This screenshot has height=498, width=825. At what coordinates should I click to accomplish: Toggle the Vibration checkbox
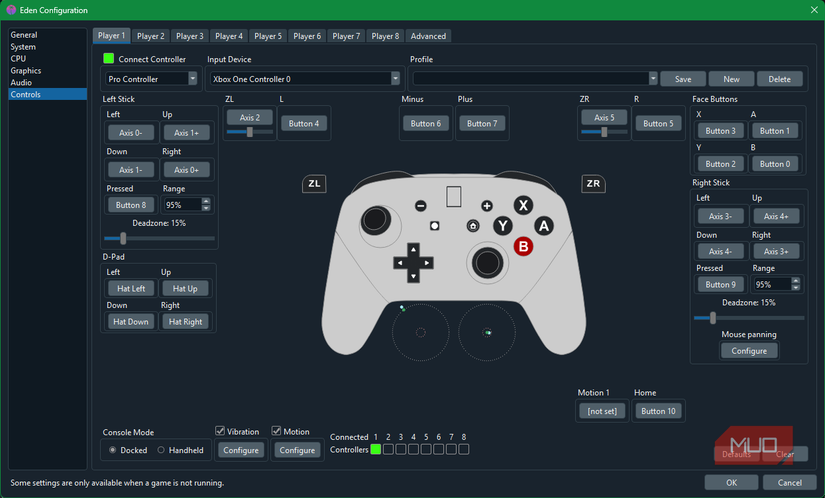(220, 431)
